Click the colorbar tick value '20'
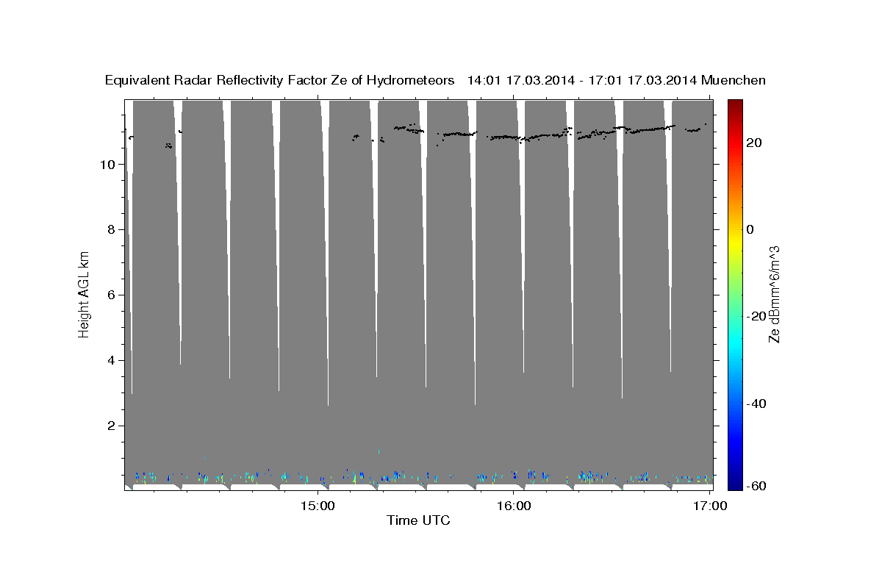This screenshot has width=882, height=588. pos(754,143)
